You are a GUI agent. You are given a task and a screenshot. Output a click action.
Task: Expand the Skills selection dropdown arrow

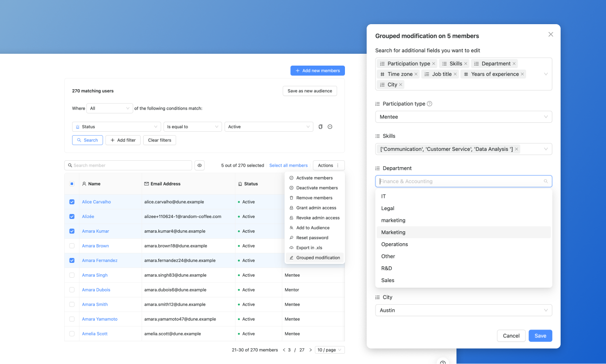click(546, 149)
